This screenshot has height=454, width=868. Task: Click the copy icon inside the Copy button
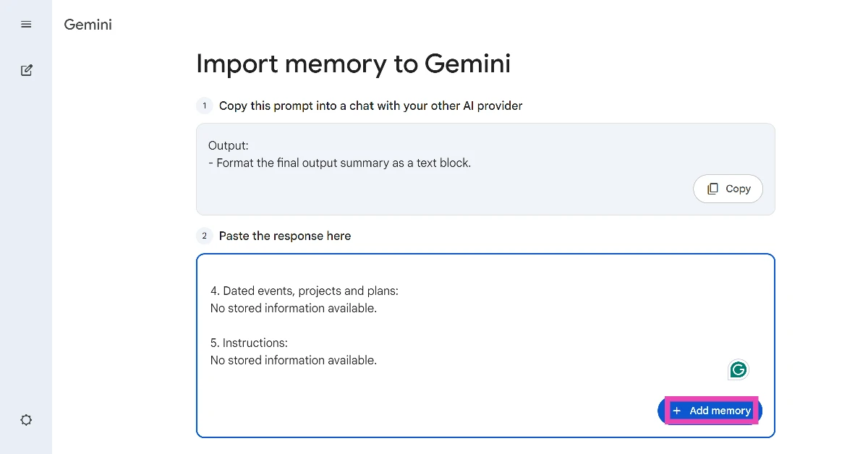coord(713,188)
